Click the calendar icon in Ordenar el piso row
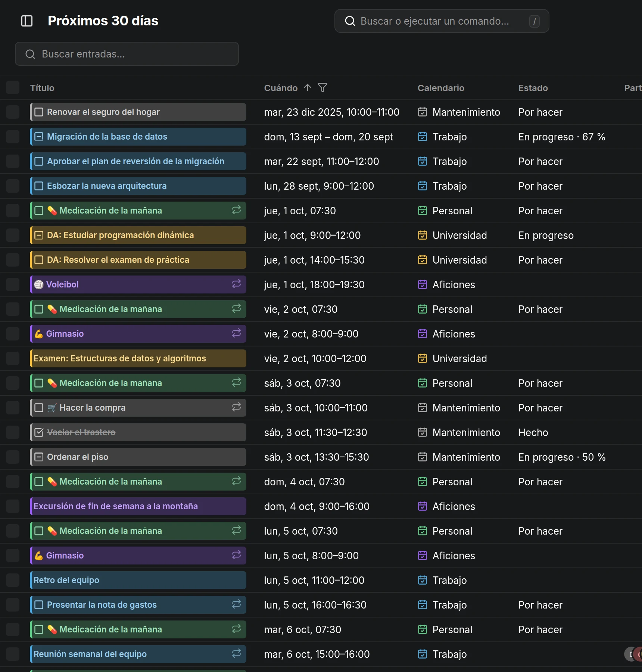Image resolution: width=642 pixels, height=672 pixels. tap(423, 457)
